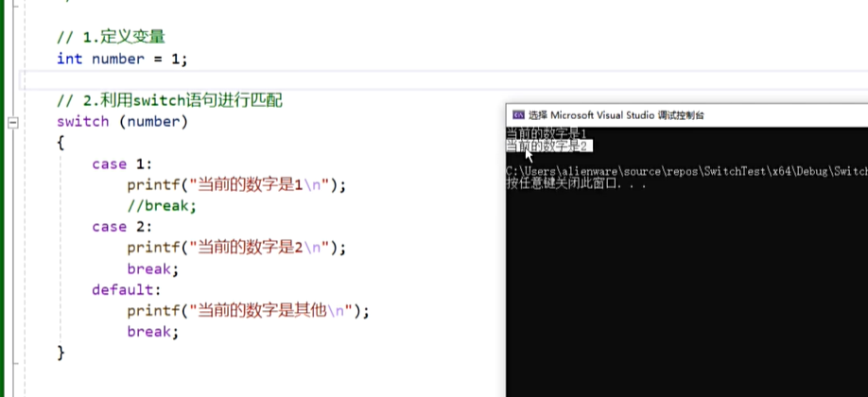
Task: Click the Microsoft Visual Studio debug console title
Action: [x=616, y=115]
